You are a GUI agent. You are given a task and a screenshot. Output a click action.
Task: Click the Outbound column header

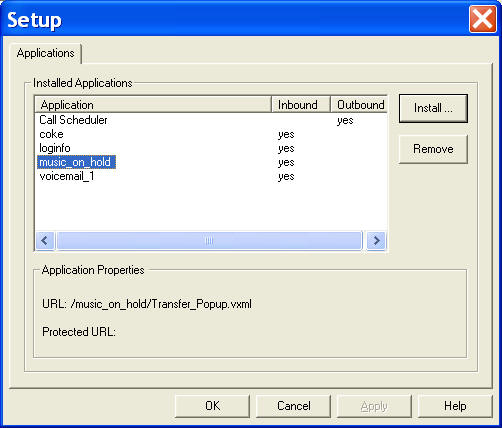point(359,105)
